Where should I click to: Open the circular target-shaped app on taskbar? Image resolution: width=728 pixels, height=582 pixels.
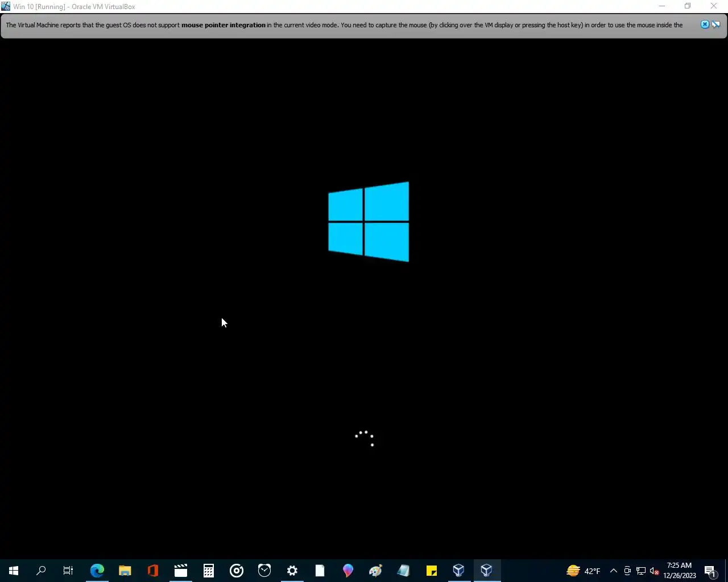click(237, 571)
